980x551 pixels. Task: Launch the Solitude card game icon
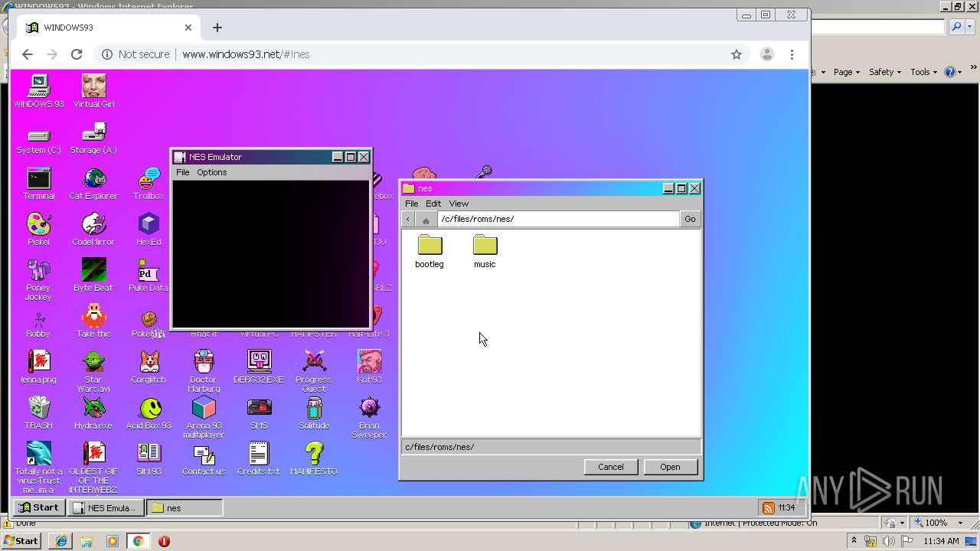[314, 412]
